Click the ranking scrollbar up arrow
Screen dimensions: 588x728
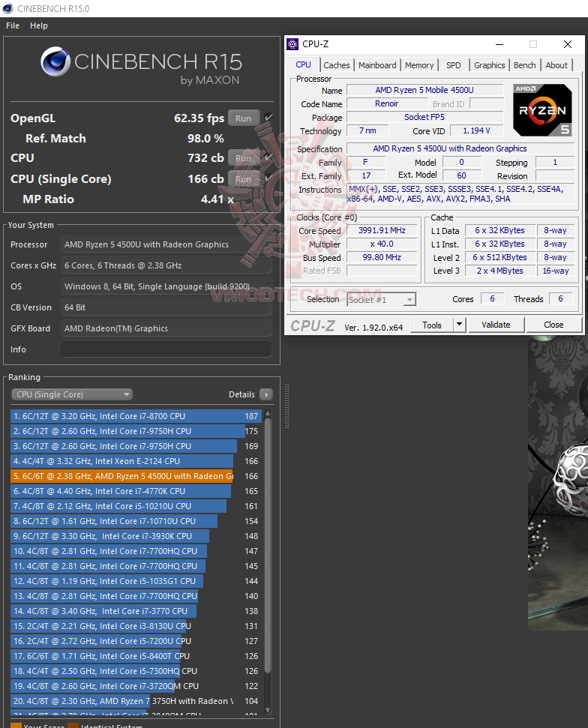coord(268,413)
